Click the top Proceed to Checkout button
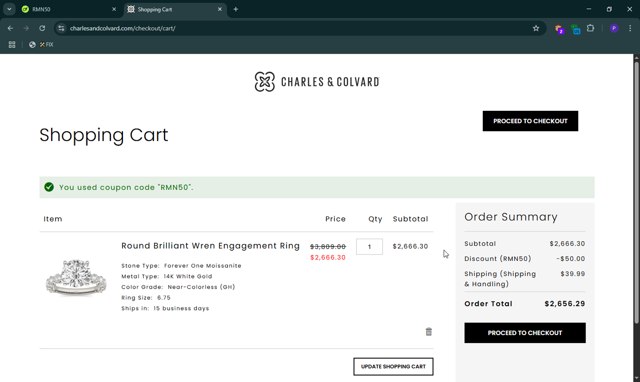 530,121
